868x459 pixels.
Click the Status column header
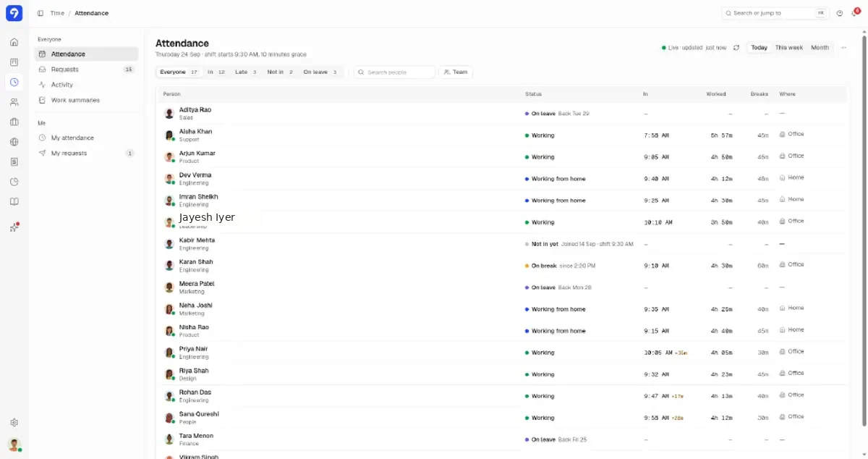(533, 94)
